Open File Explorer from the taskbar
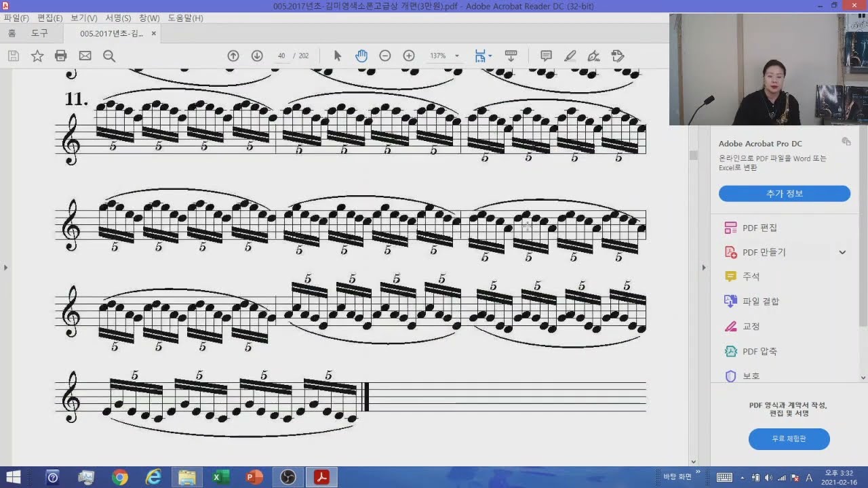This screenshot has height=488, width=868. pyautogui.click(x=187, y=477)
